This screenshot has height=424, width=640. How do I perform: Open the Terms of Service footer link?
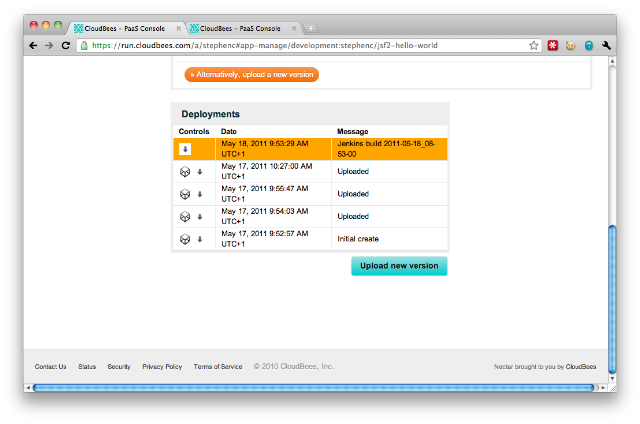click(x=218, y=366)
